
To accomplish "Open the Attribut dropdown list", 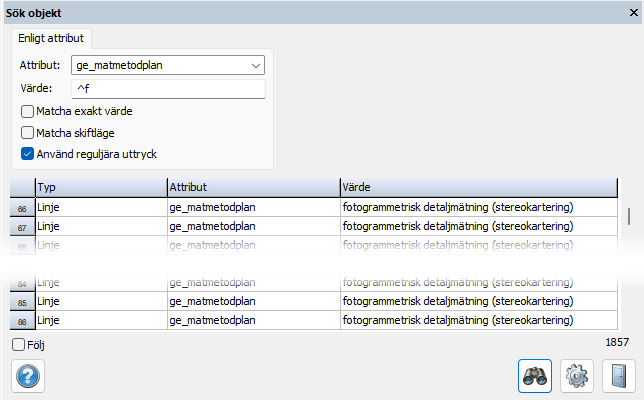I will (x=256, y=66).
